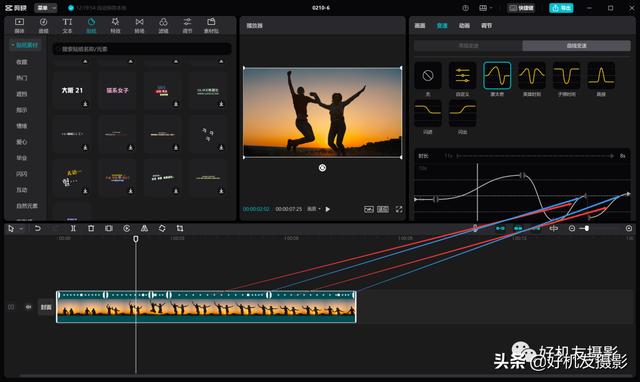Screen dimensions: 640x382
Task: Select the 猫系女子 sticker thumbnail
Action: point(117,90)
